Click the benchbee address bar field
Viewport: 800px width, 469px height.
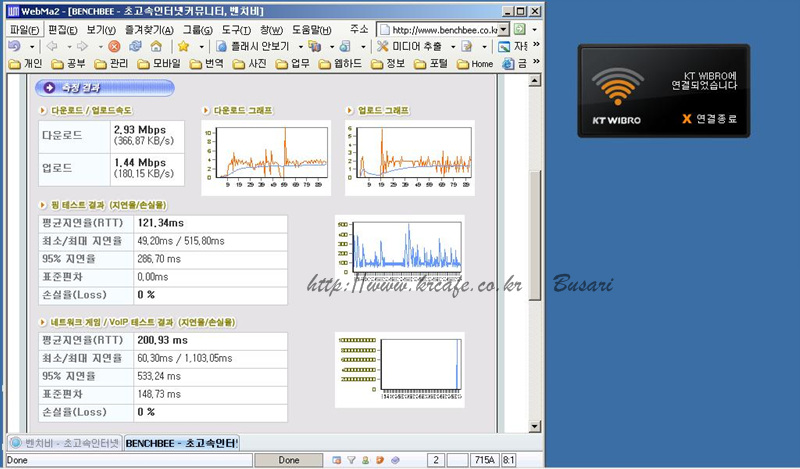point(444,30)
